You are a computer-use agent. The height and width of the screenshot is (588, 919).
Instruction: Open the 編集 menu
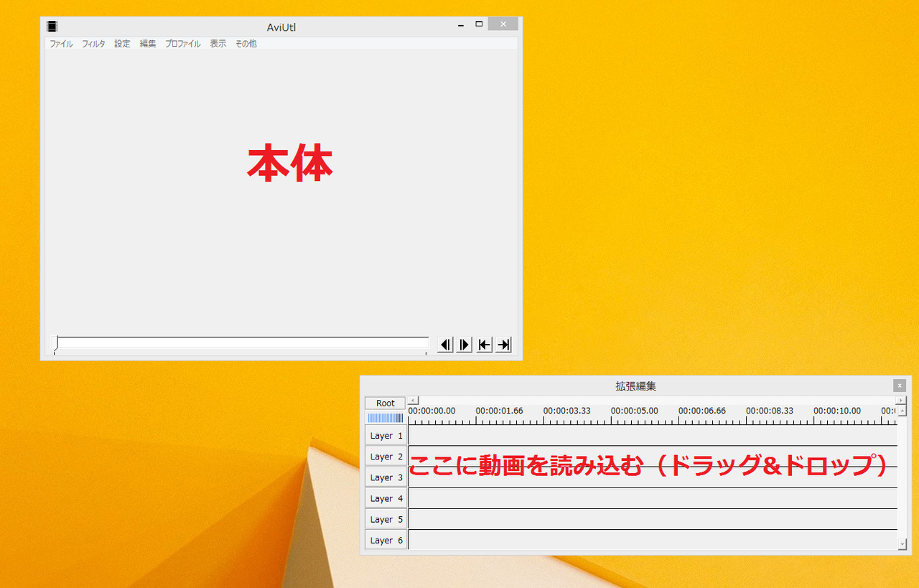click(148, 44)
